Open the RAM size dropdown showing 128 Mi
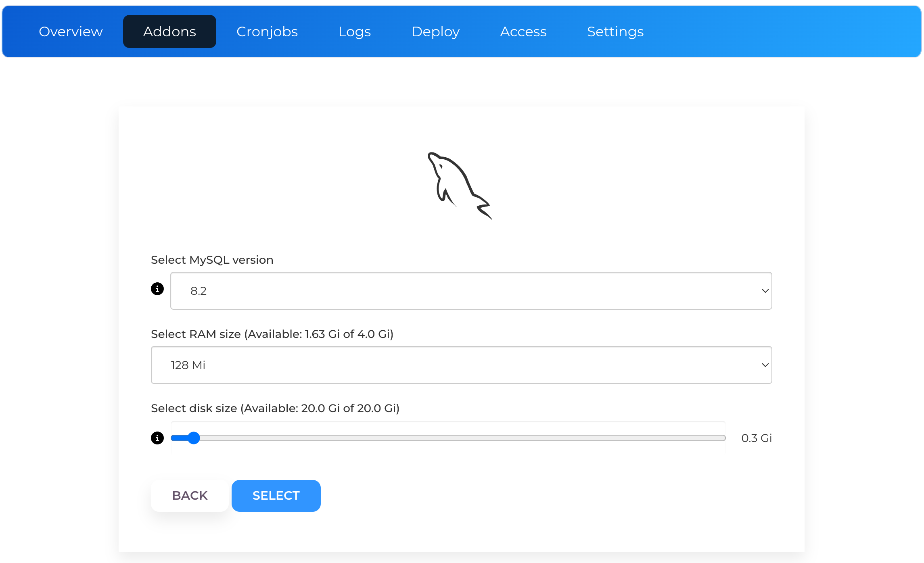Viewport: 924px width, 563px height. pos(461,365)
